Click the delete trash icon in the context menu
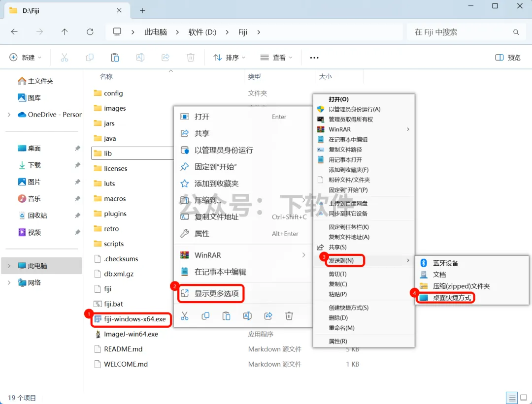The height and width of the screenshot is (404, 532). click(x=289, y=316)
